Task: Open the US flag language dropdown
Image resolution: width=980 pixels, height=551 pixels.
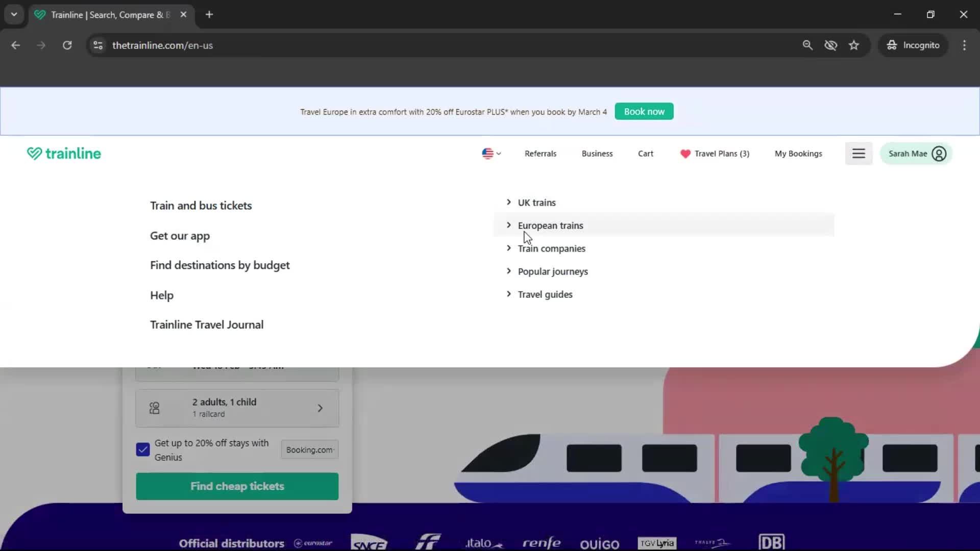Action: click(491, 154)
